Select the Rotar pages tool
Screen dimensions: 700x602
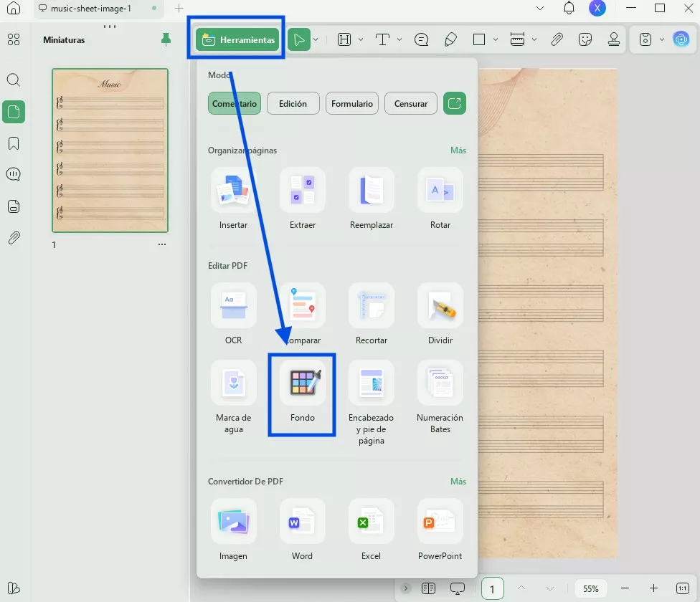(x=440, y=199)
